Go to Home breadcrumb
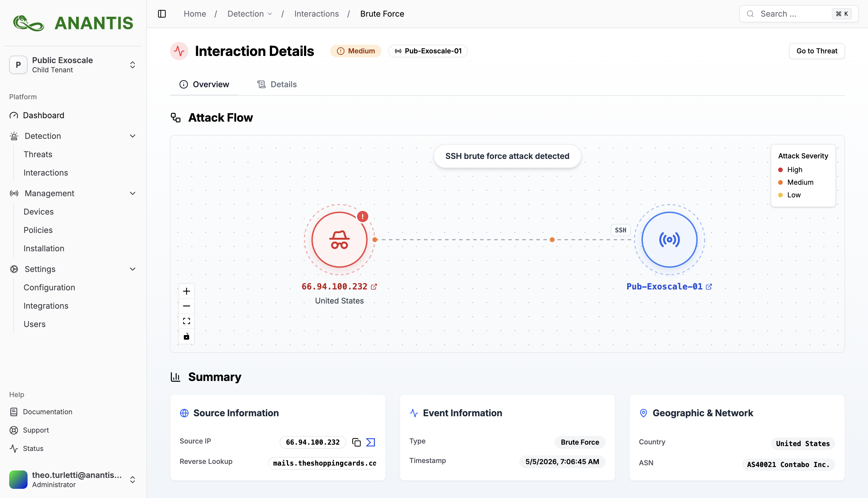This screenshot has height=498, width=868. 195,14
